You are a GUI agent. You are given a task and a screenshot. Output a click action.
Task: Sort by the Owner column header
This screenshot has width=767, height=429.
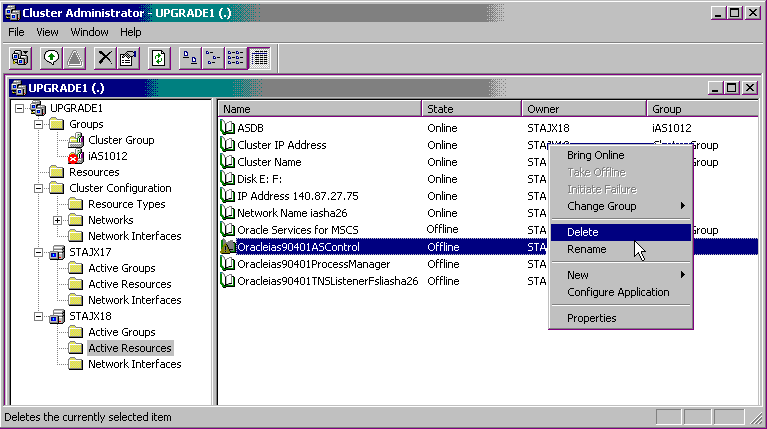click(584, 109)
